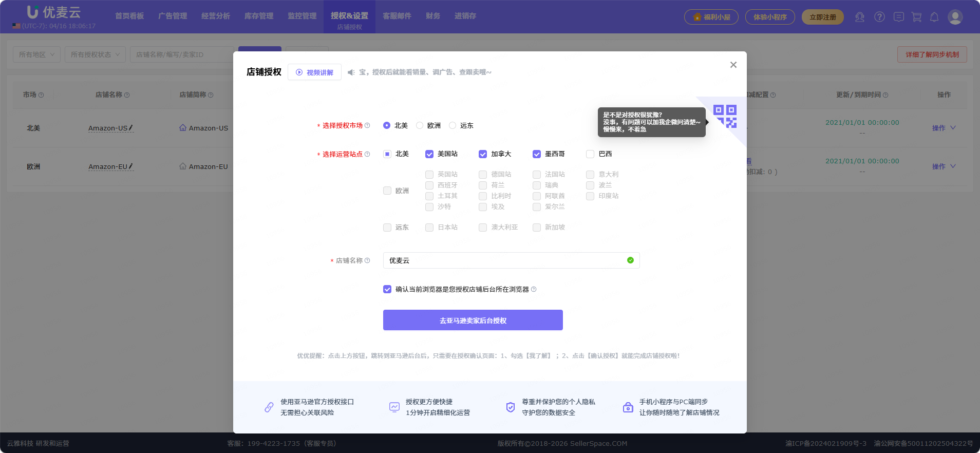Screen dimensions: 980x453
Task: Click the disabled 欧洲 region checkbox
Action: 387,191
